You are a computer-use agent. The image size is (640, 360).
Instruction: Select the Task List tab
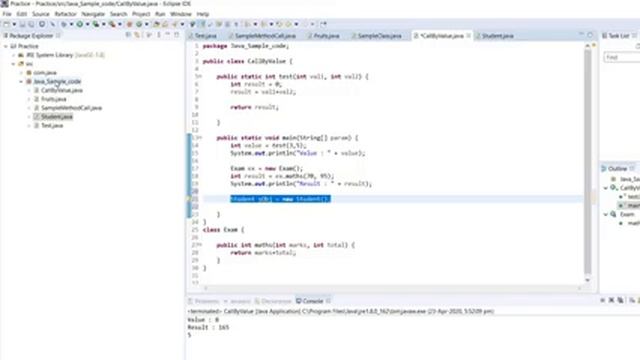click(619, 36)
